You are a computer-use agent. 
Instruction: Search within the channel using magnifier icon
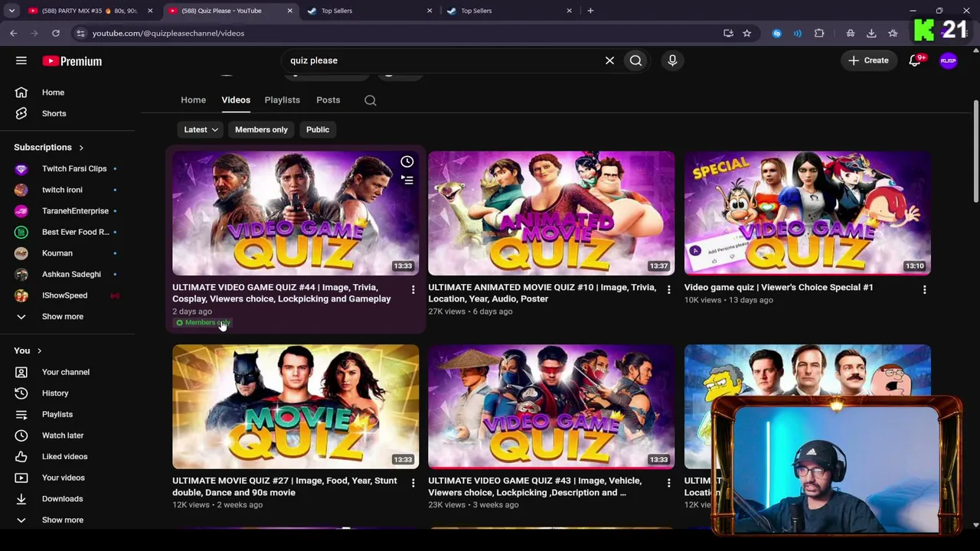point(370,100)
